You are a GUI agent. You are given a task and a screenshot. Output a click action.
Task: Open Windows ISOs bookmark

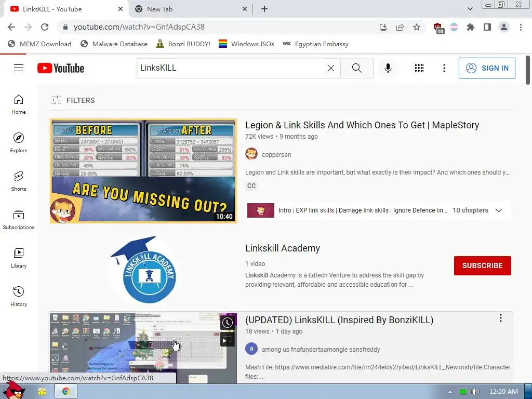click(246, 44)
